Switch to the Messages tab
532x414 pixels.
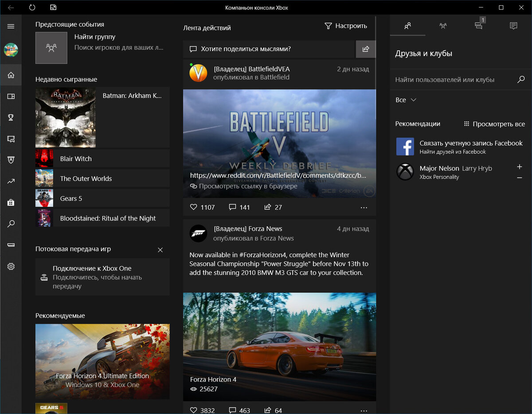(x=478, y=26)
